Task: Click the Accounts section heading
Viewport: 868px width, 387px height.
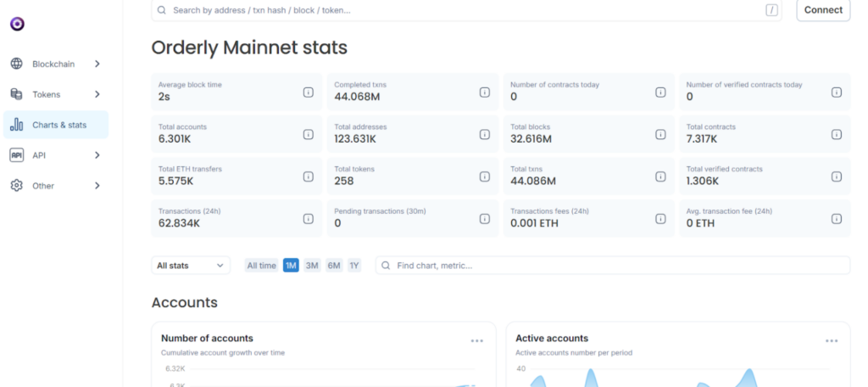Action: [x=184, y=303]
